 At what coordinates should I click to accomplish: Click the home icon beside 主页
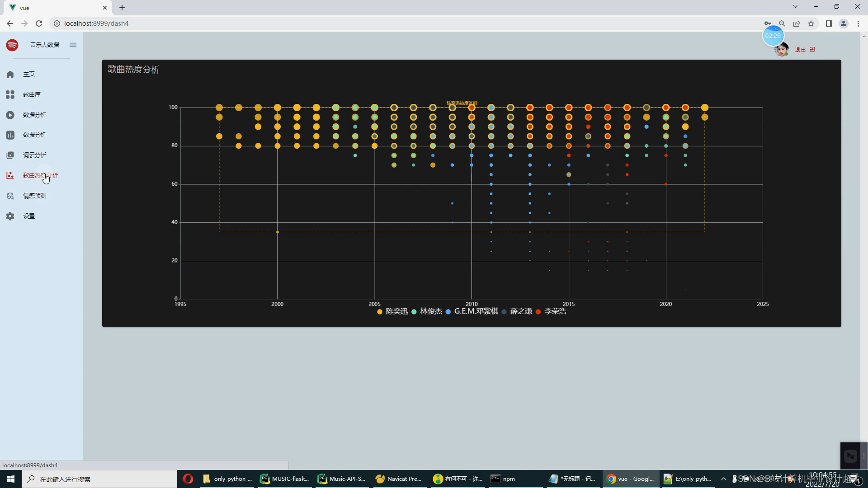click(x=10, y=74)
